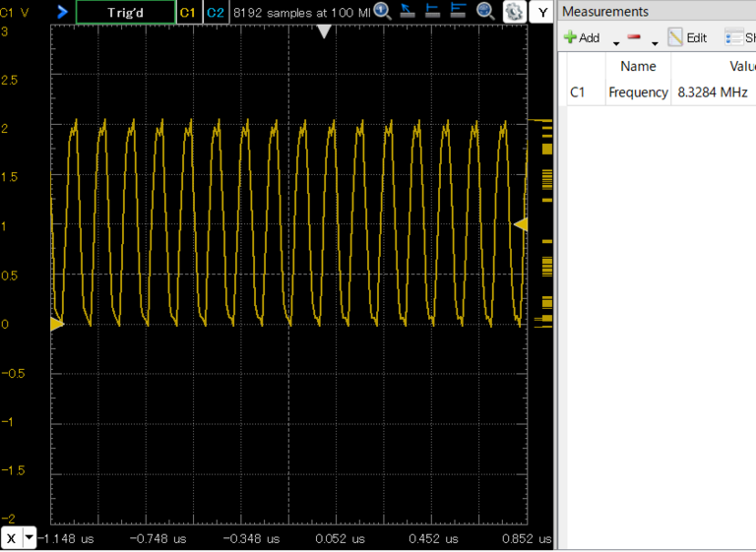Screen dimensions: 756x552
Task: Toggle the Y axis button
Action: (542, 12)
